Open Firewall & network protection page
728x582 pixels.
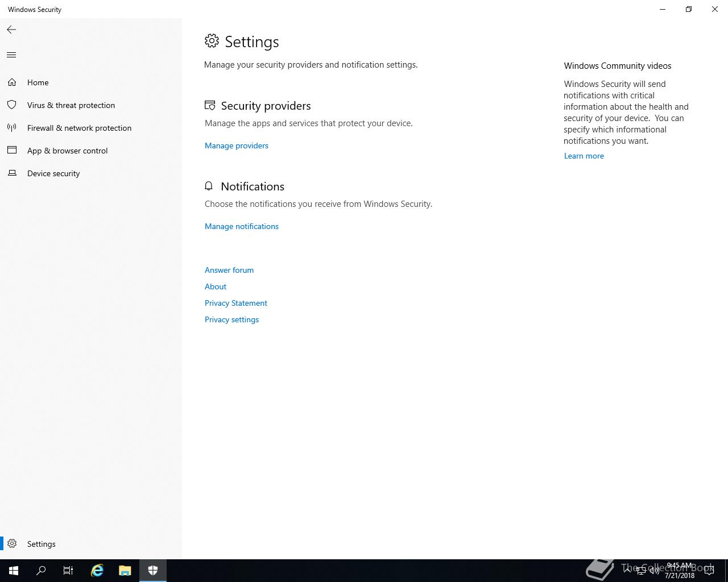pyautogui.click(x=91, y=128)
